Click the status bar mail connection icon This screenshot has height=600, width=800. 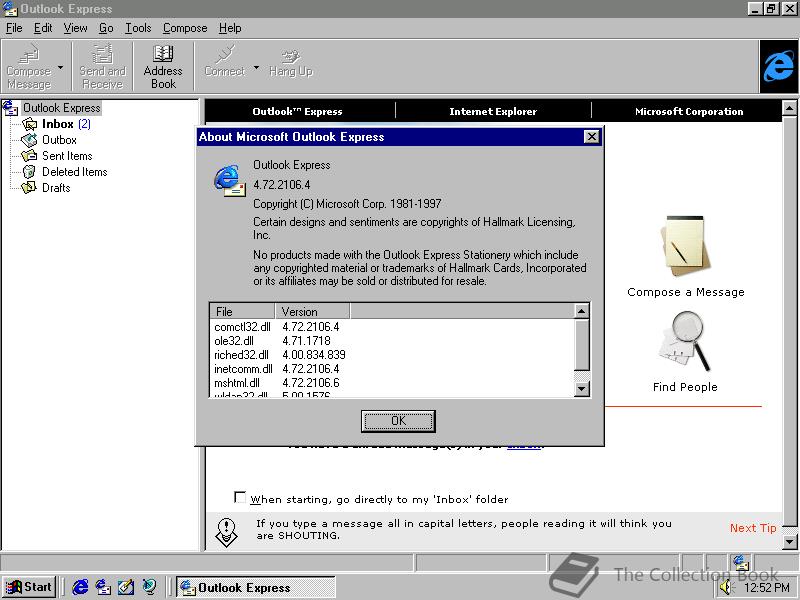pos(740,562)
